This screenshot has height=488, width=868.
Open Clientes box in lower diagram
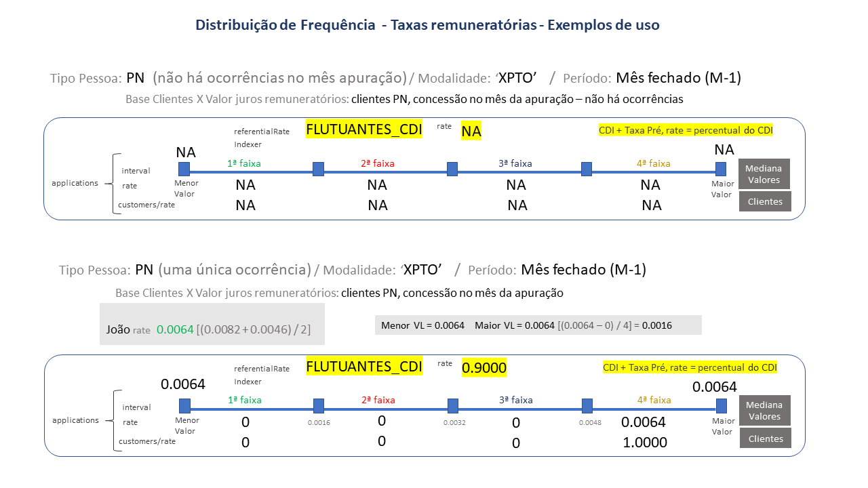pos(764,439)
